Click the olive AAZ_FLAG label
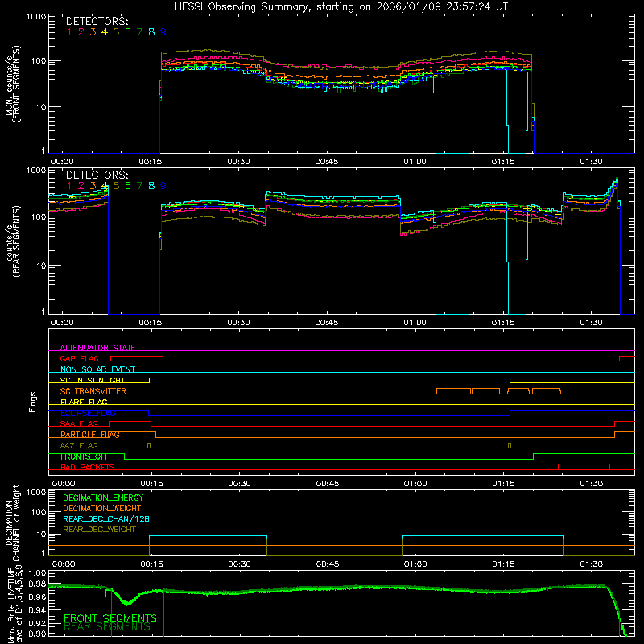 79,445
